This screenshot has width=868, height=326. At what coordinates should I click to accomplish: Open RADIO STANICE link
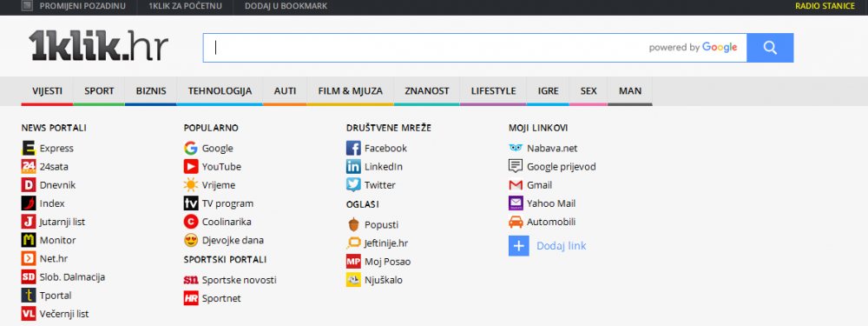[x=825, y=6]
